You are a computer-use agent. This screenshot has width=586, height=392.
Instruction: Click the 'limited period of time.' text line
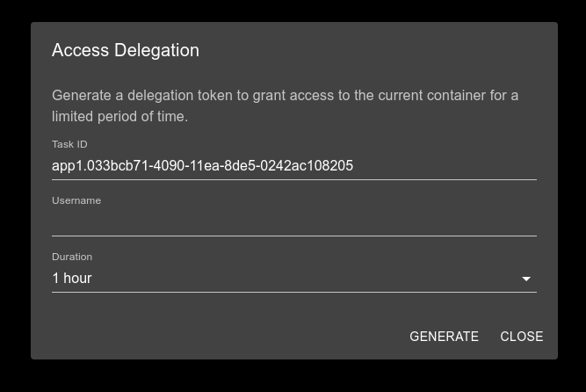point(120,116)
